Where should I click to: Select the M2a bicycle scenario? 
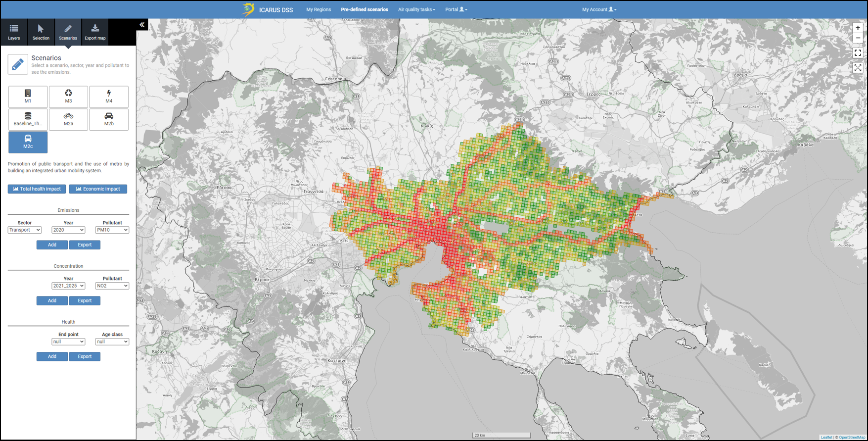coord(68,119)
